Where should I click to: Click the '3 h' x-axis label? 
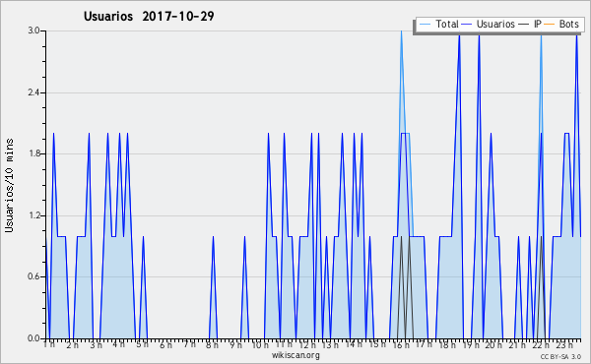click(96, 344)
